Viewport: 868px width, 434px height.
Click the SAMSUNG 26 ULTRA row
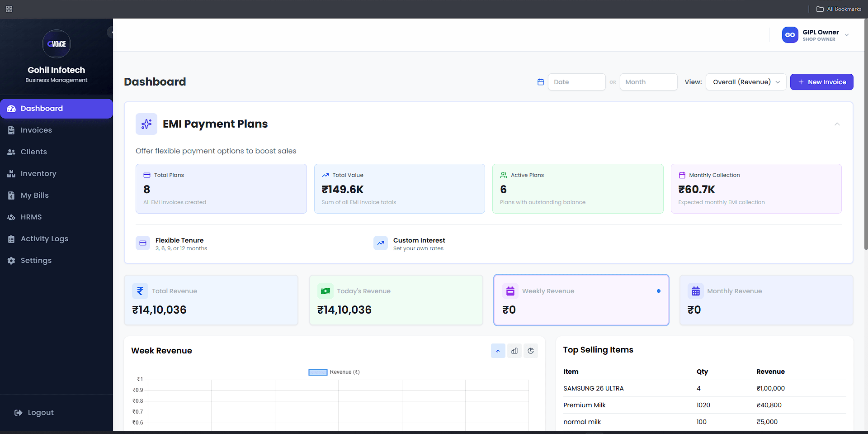[705, 388]
